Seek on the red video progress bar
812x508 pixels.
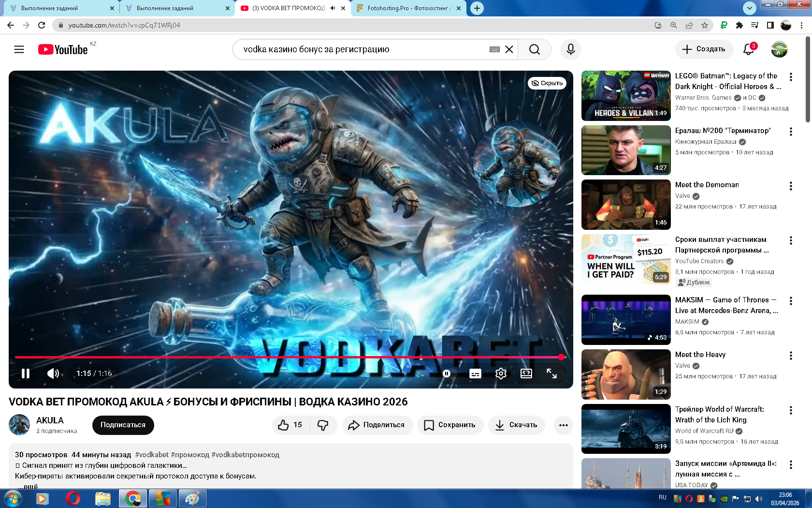point(290,357)
